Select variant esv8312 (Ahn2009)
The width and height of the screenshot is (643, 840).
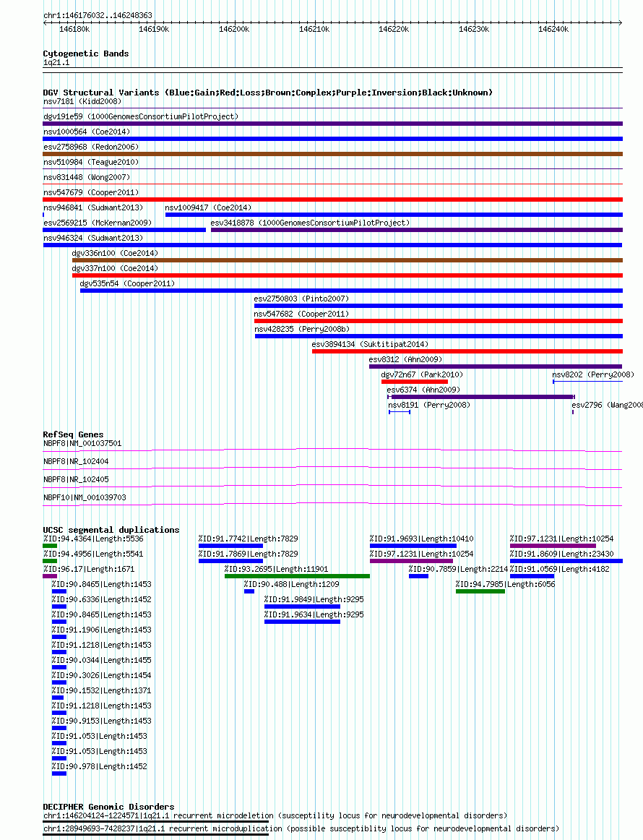click(x=406, y=359)
